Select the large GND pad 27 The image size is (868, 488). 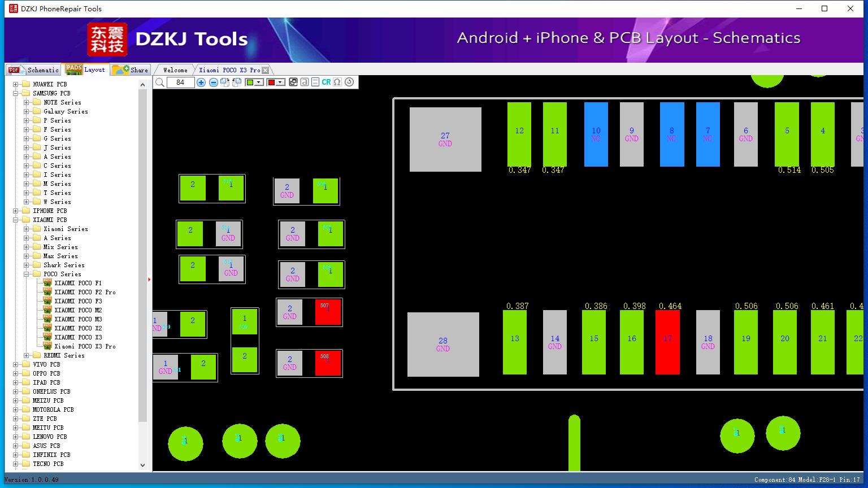click(445, 140)
